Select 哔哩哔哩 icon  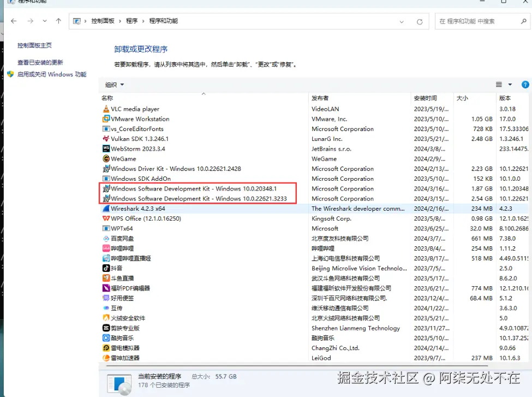106,248
